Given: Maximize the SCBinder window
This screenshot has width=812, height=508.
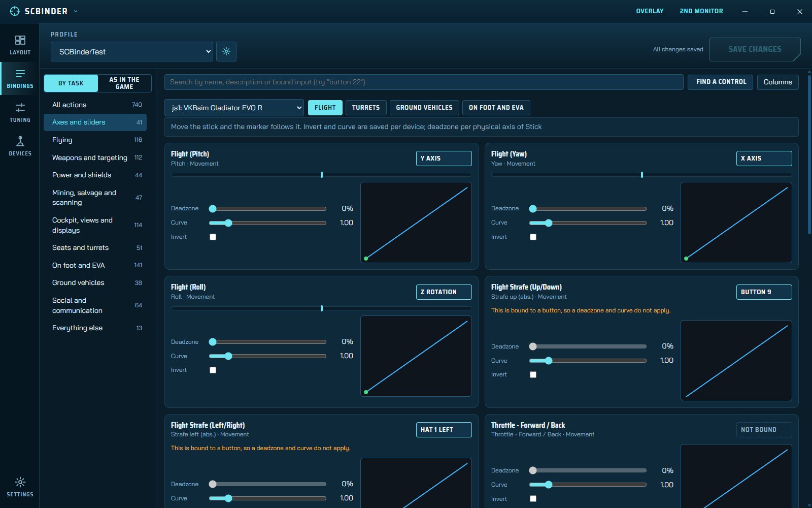Looking at the screenshot, I should pos(772,11).
